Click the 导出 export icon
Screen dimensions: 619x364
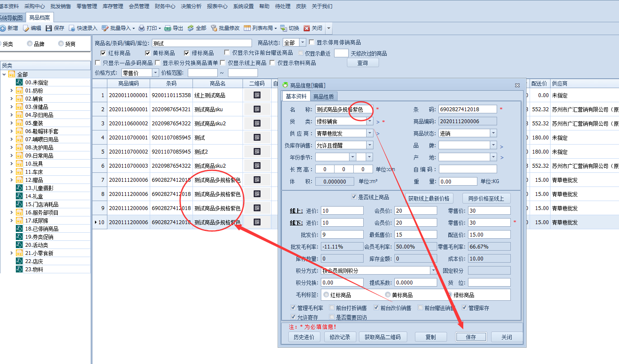click(x=168, y=28)
